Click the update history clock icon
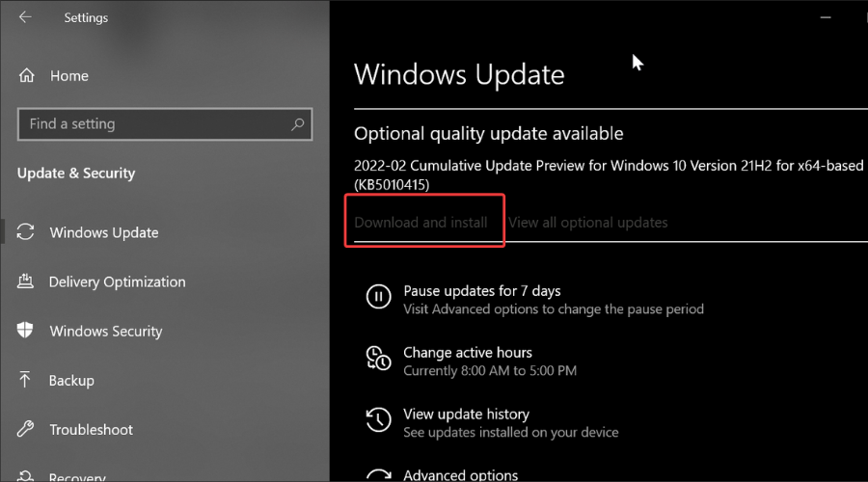The height and width of the screenshot is (482, 868). pos(379,419)
